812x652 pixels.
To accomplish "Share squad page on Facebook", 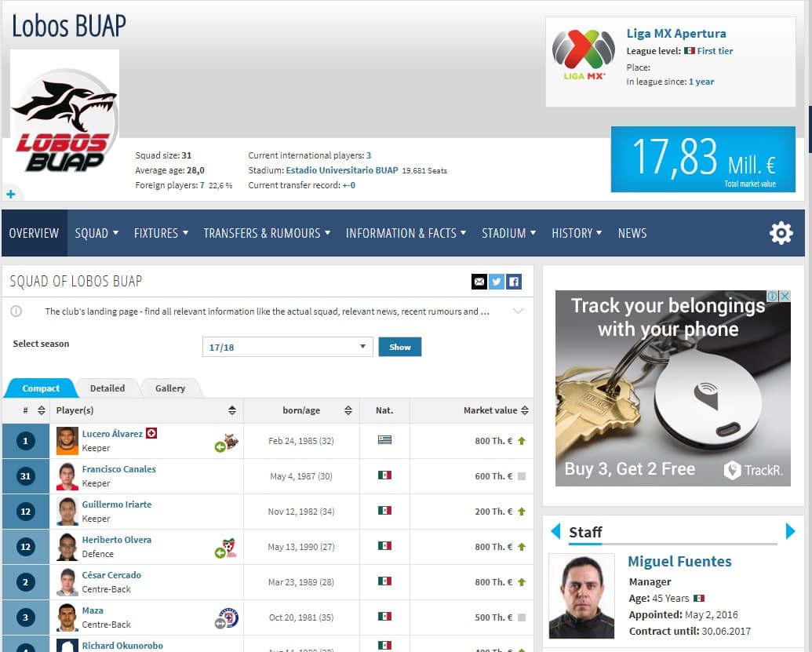I will 514,282.
